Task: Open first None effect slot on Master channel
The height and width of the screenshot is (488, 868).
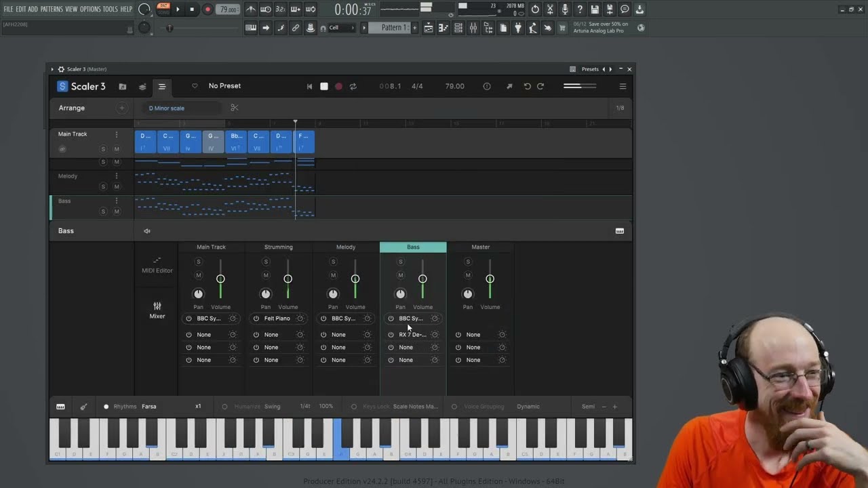Action: (473, 335)
